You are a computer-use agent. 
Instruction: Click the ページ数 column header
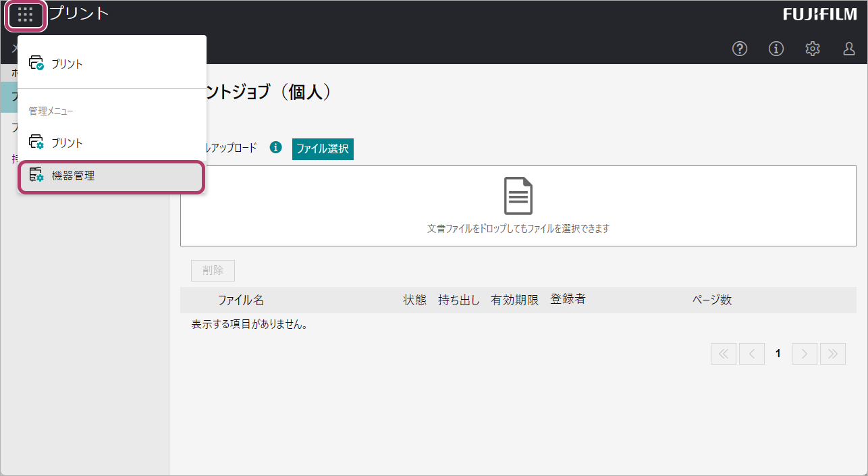(711, 300)
